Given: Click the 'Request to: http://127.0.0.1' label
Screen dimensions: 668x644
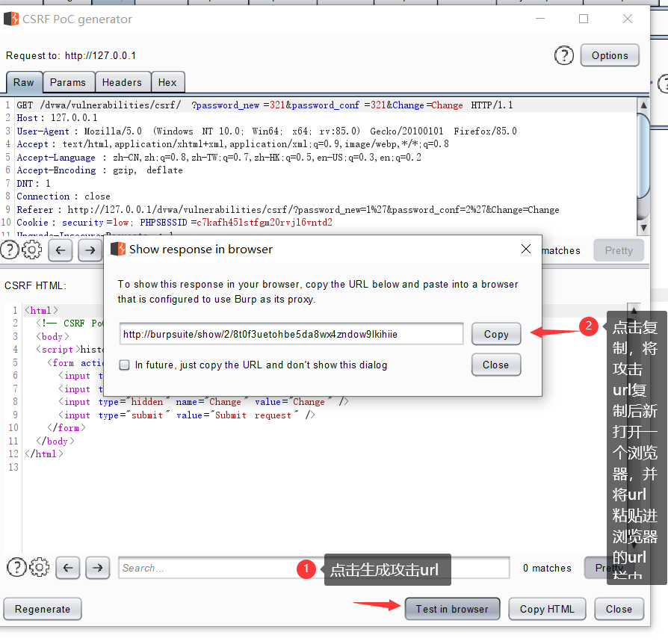Looking at the screenshot, I should [71, 55].
